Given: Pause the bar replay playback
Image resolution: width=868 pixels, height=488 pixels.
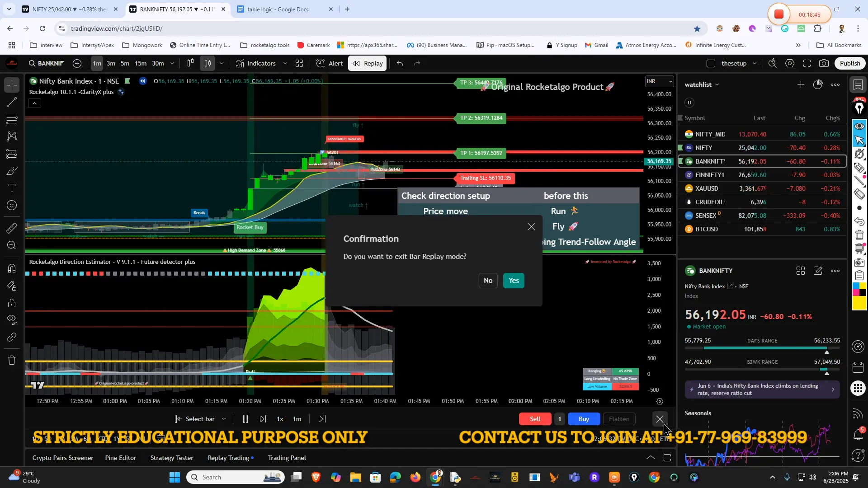Looking at the screenshot, I should [x=245, y=419].
